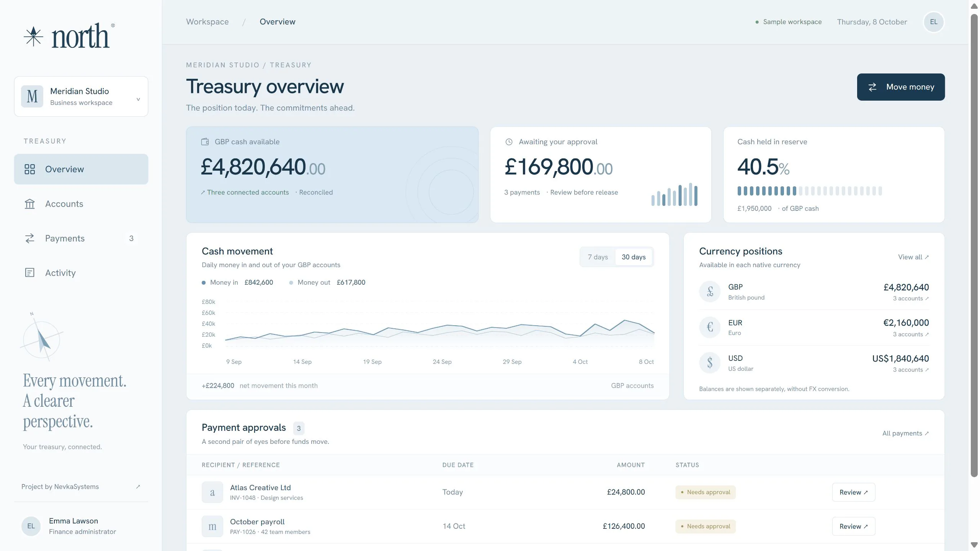The height and width of the screenshot is (551, 980).
Task: Review the October payroll payment
Action: pyautogui.click(x=853, y=527)
